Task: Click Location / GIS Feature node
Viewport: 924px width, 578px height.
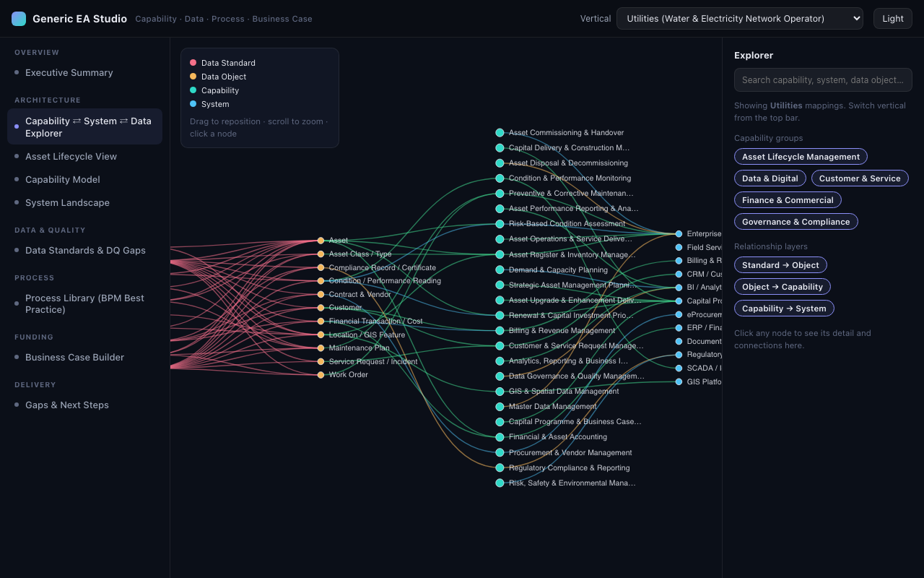Action: coord(321,335)
